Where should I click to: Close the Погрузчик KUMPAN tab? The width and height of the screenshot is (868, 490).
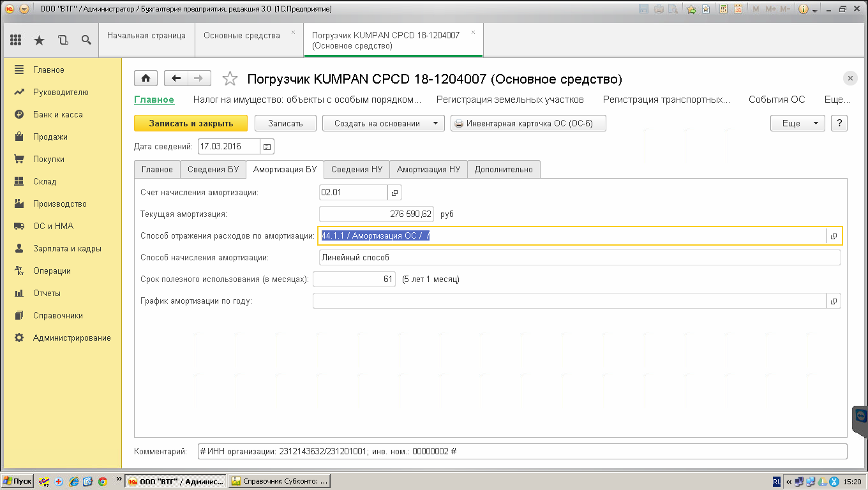point(473,32)
